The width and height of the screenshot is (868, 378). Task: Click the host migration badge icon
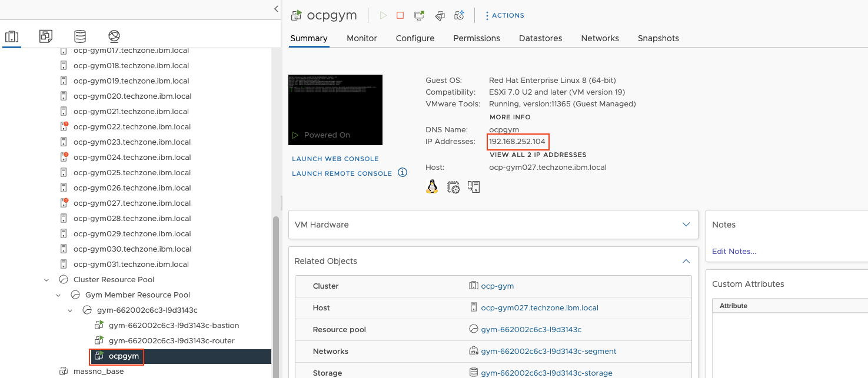click(x=474, y=187)
